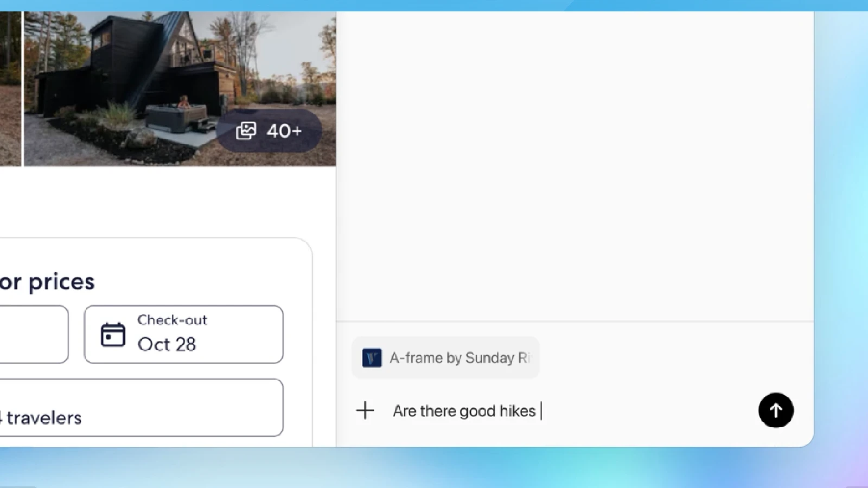868x488 pixels.
Task: Open the partially visible left photo
Action: click(10, 87)
